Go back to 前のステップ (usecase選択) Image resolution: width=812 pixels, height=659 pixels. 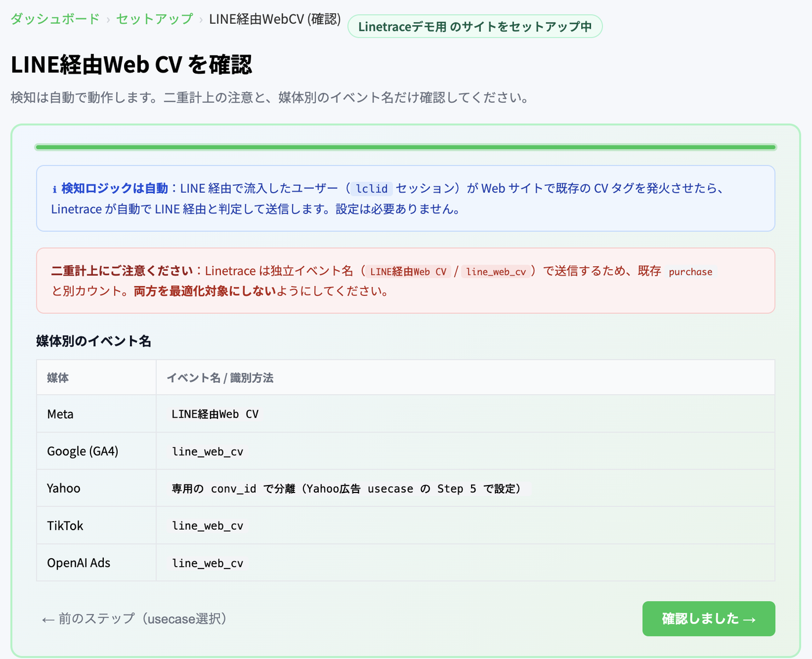[x=134, y=619]
